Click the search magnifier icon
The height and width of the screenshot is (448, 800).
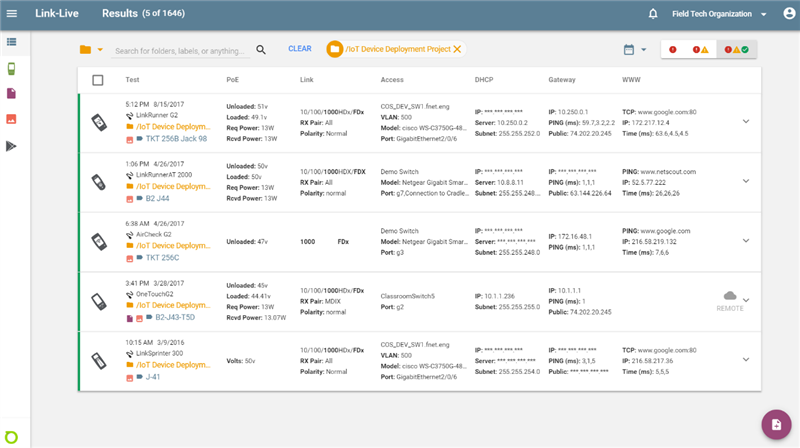pyautogui.click(x=261, y=49)
